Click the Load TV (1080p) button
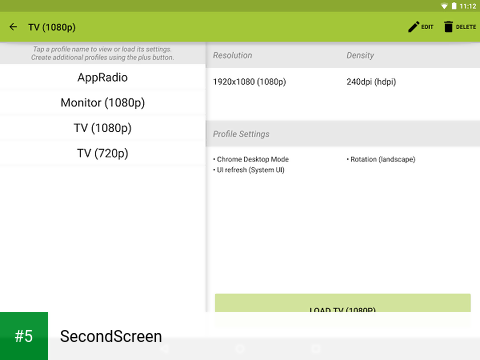The height and width of the screenshot is (360, 480). 343,303
